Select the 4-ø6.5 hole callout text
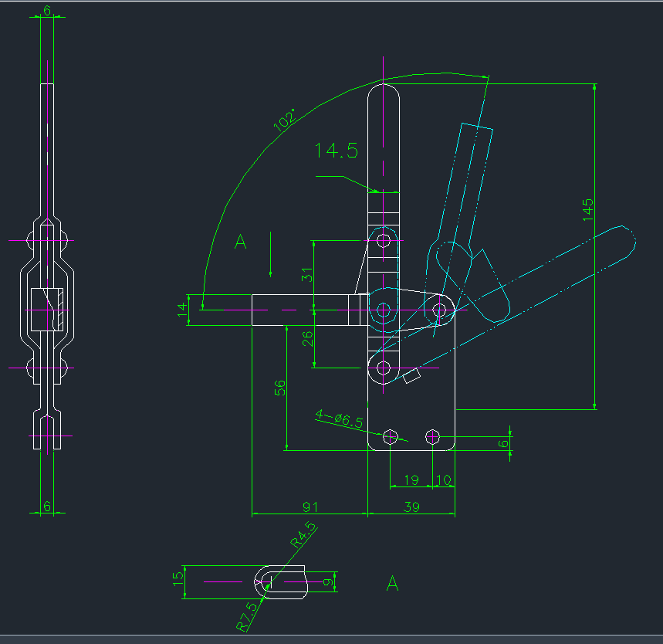This screenshot has width=663, height=644. [340, 419]
